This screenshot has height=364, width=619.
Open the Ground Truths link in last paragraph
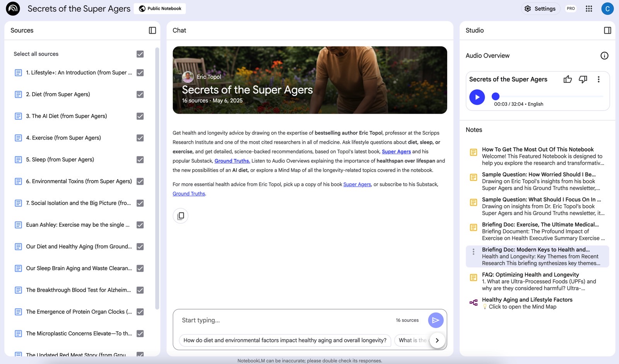coord(189,194)
